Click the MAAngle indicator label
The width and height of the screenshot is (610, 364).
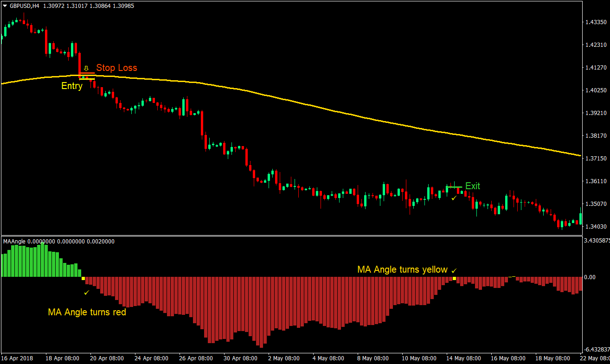pos(14,242)
